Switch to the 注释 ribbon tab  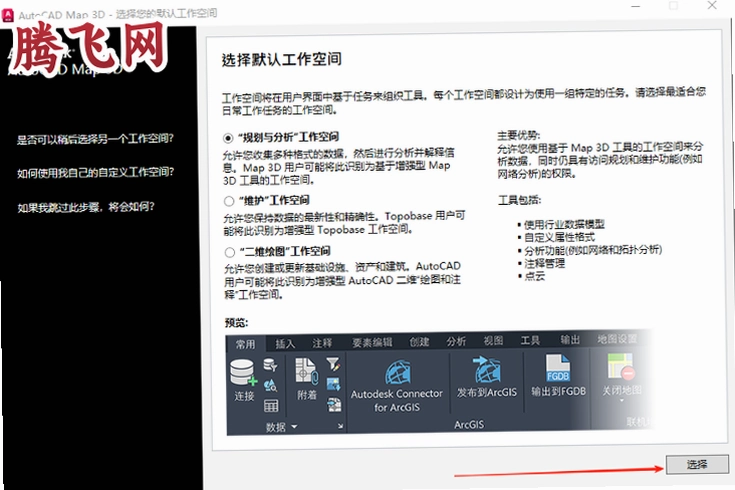pos(322,343)
